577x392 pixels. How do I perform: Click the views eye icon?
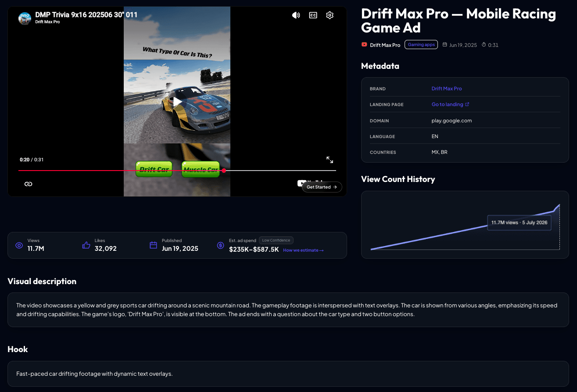coord(19,246)
